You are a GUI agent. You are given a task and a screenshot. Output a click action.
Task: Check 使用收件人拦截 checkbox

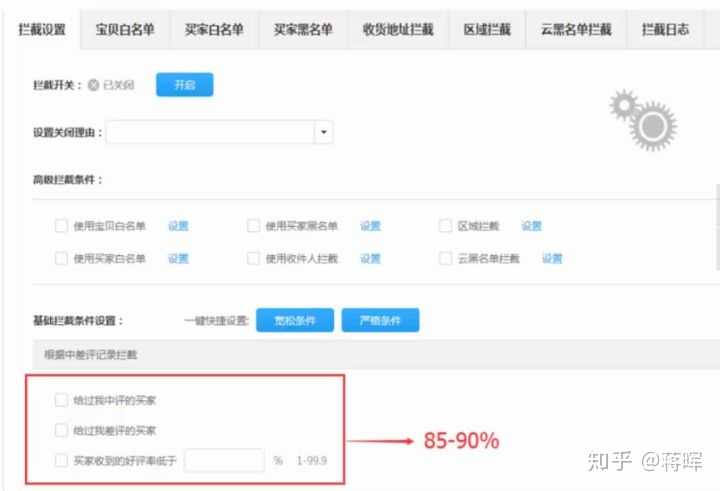pyautogui.click(x=253, y=258)
